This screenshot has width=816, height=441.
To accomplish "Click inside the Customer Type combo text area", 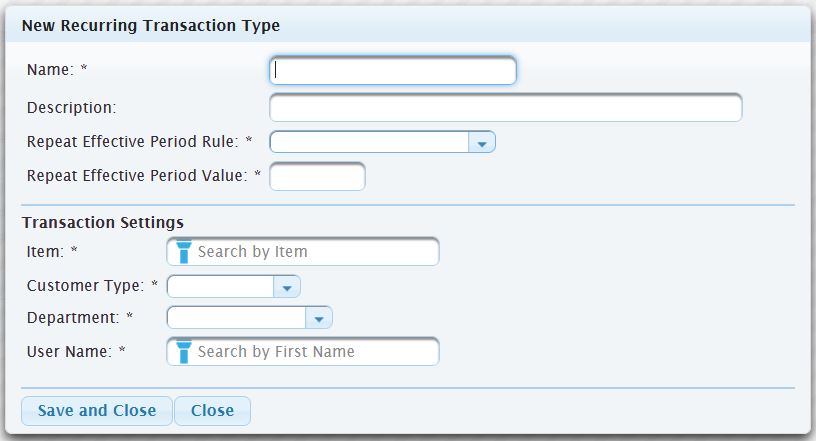I will tap(221, 288).
